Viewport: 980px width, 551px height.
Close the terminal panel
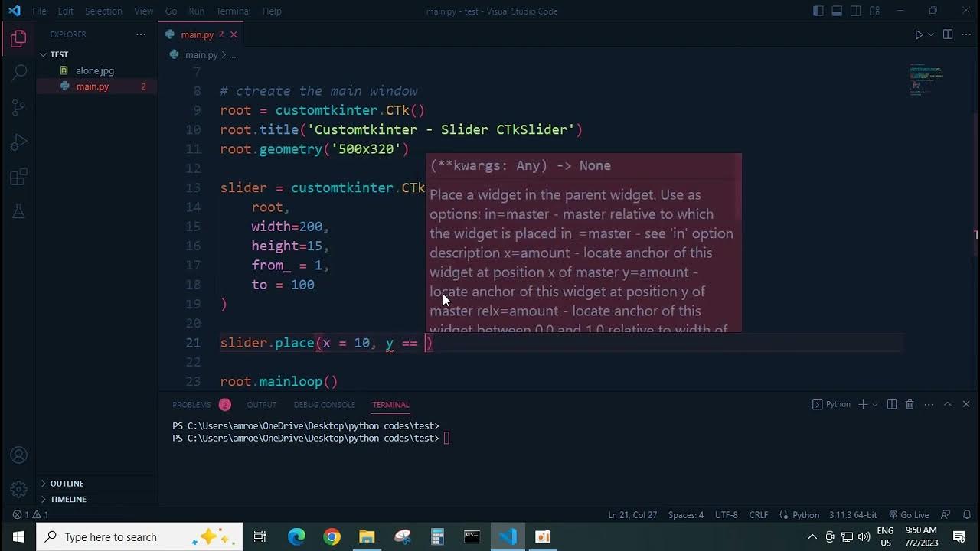tap(966, 404)
